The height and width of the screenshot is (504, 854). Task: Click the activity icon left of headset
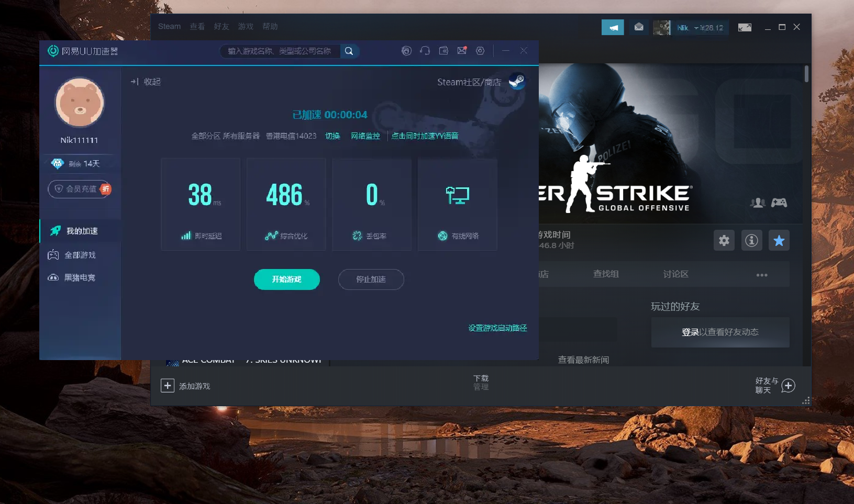(406, 51)
